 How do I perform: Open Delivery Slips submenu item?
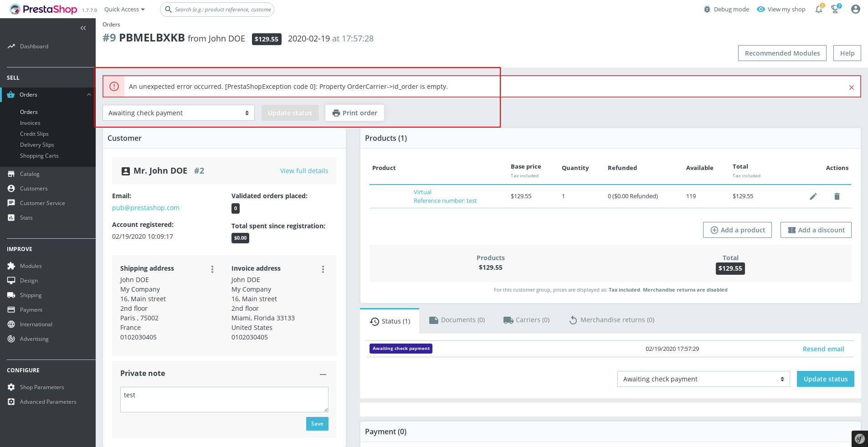(37, 145)
